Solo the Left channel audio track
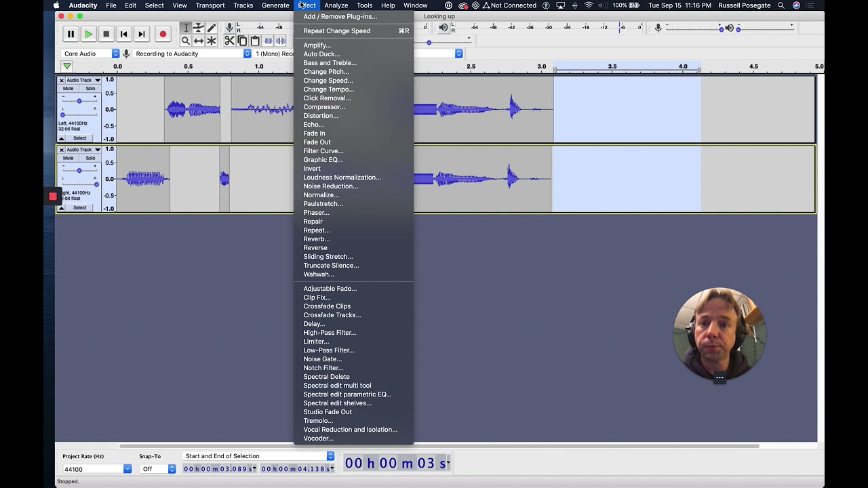Viewport: 868px width, 488px height. (x=90, y=89)
